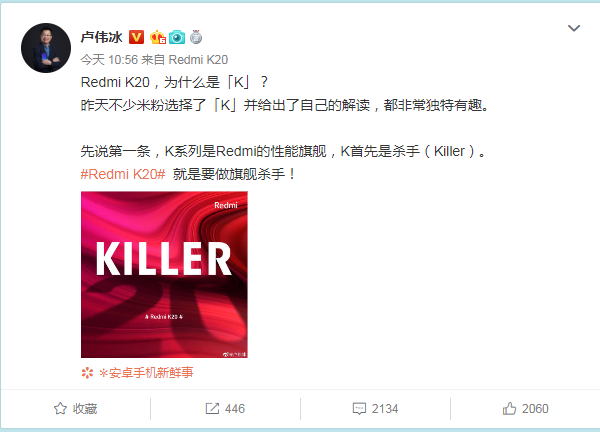Viewport: 600px width, 432px height.
Task: Click the Redmi K20 source device link
Action: (198, 60)
